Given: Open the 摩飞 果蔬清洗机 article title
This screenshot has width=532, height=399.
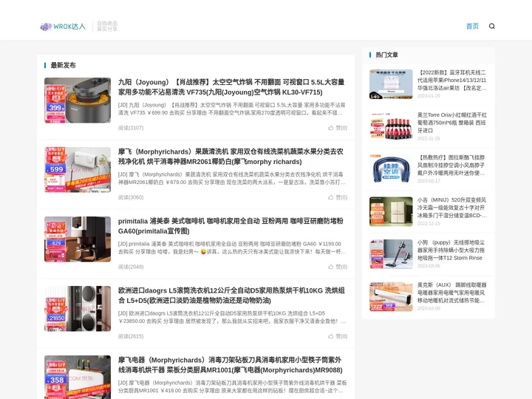Looking at the screenshot, I should pyautogui.click(x=231, y=157).
